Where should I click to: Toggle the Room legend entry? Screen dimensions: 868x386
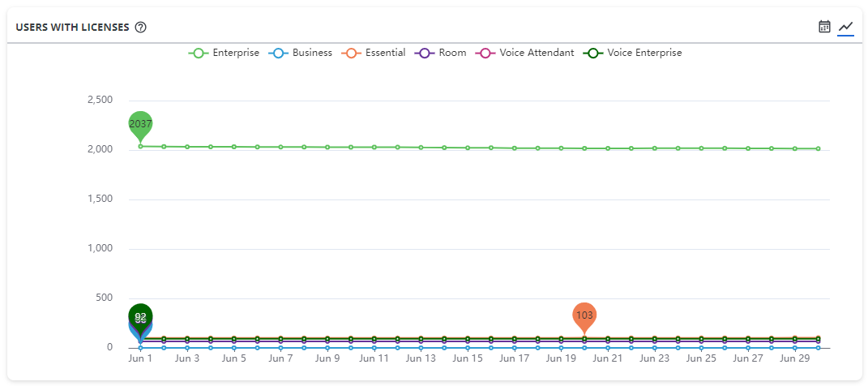coord(440,54)
